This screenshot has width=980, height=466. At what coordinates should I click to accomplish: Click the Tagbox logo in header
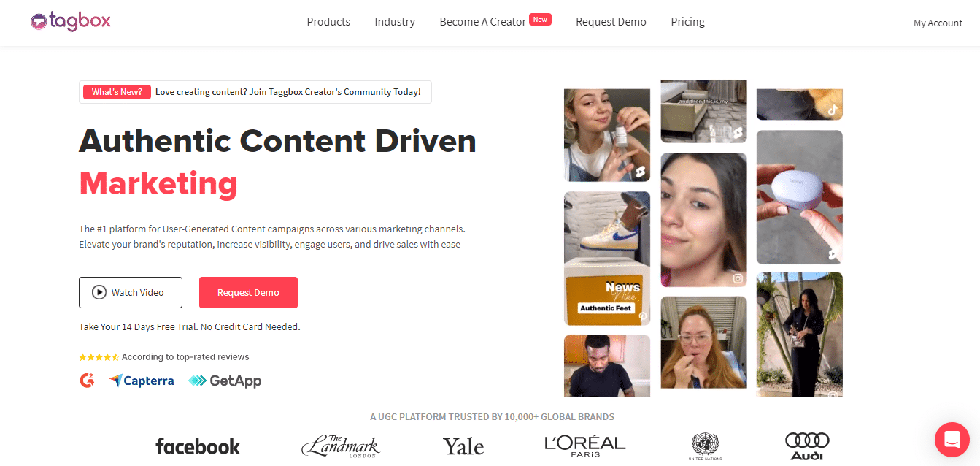pos(71,22)
